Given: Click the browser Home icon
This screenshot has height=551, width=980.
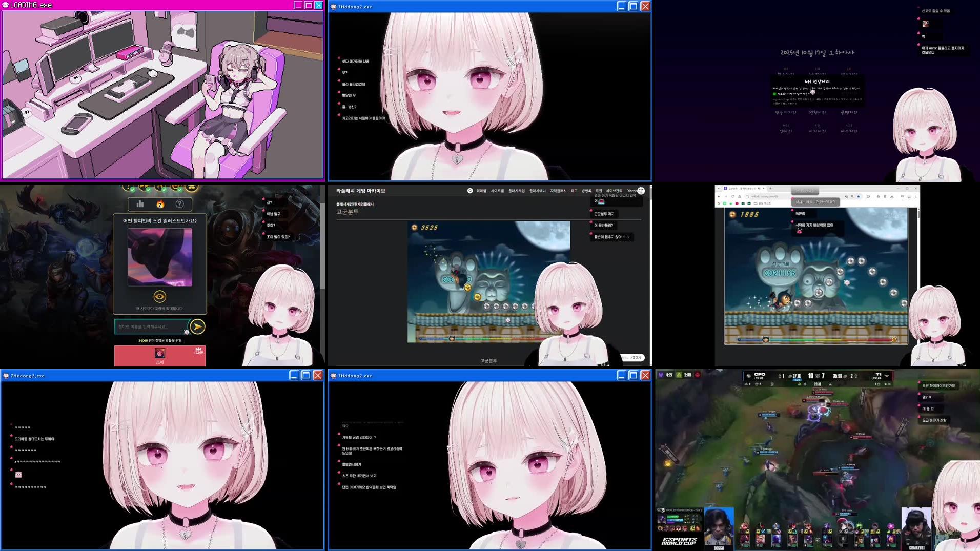Looking at the screenshot, I should point(740,197).
